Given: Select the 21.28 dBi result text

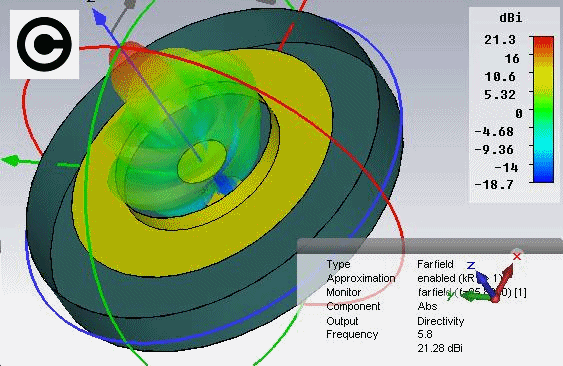Looking at the screenshot, I should [440, 348].
